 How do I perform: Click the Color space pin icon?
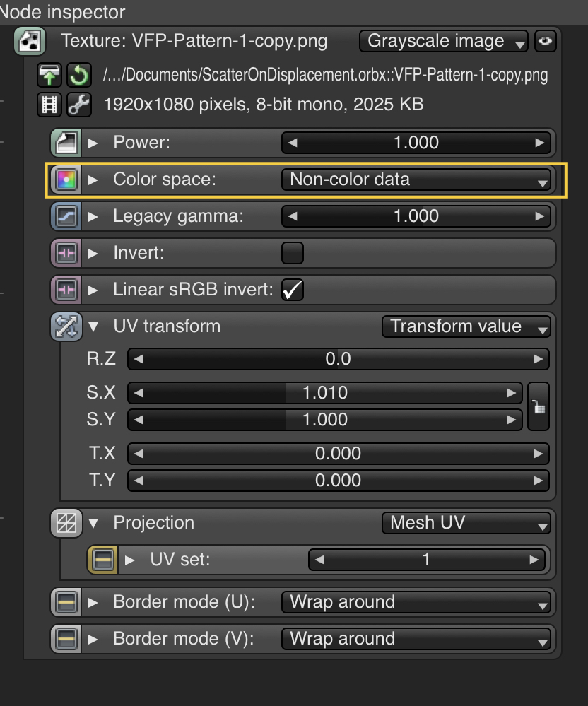(66, 180)
